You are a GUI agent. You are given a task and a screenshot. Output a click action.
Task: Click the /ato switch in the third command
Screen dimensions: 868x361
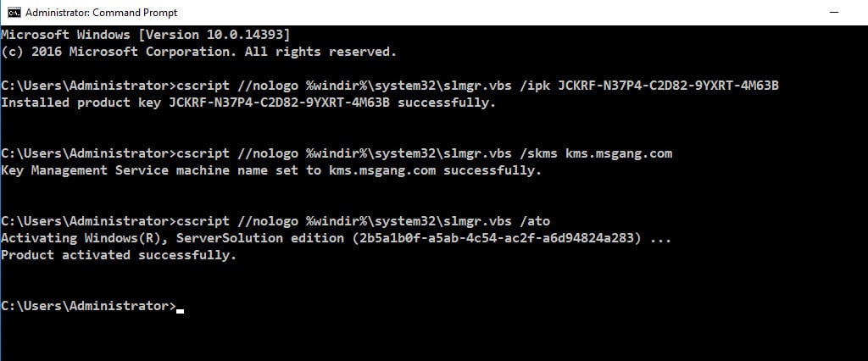[x=534, y=221]
